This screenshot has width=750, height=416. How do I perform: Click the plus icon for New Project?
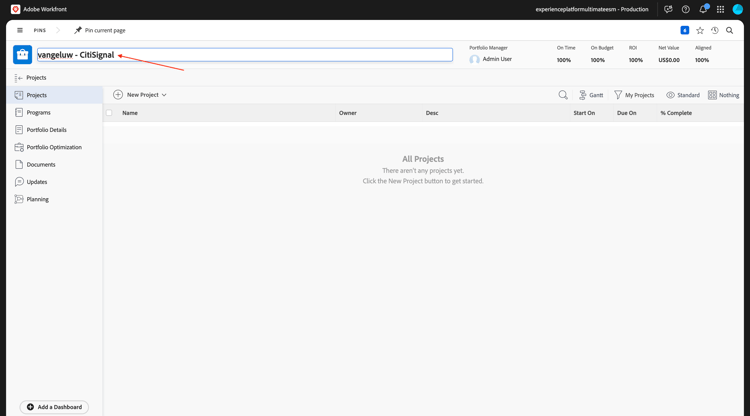118,95
